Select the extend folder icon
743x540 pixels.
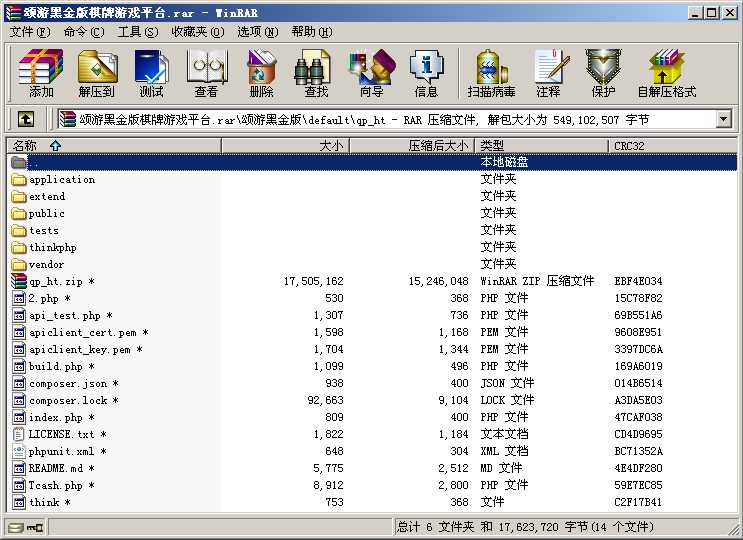pyautogui.click(x=19, y=197)
